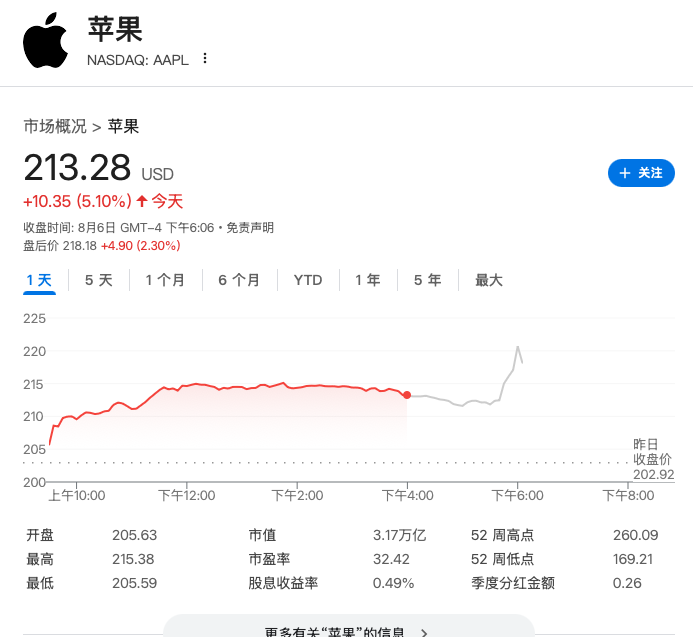Screen dimensions: 693x637
Task: Show the 1 年 chart range
Action: tap(368, 280)
